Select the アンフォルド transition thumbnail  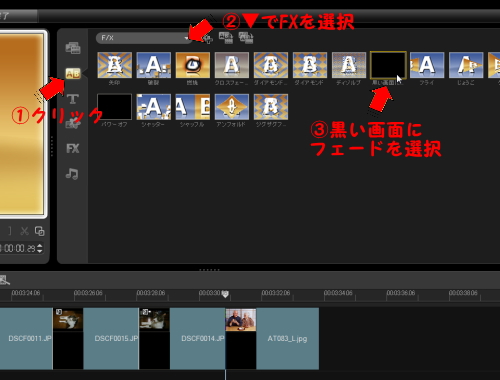(232, 107)
